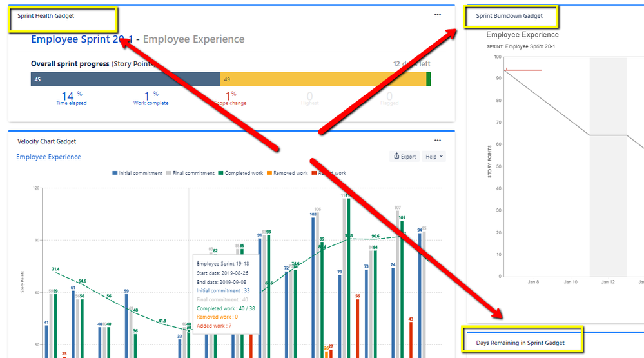Viewport: 644px width, 358px height.
Task: Select the green bar labeled 89
Action: [322, 300]
